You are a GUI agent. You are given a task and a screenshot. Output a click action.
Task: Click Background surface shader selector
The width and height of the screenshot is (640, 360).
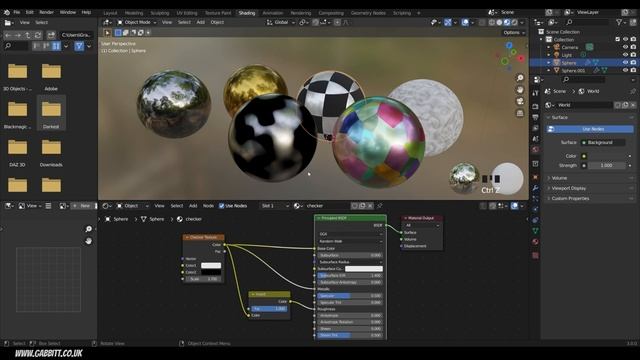click(x=603, y=142)
